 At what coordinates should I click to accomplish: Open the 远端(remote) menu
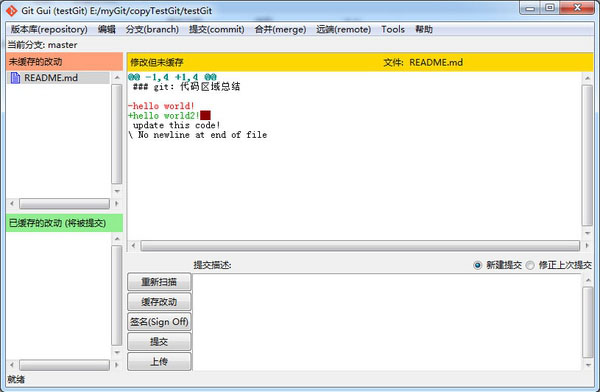coord(344,29)
